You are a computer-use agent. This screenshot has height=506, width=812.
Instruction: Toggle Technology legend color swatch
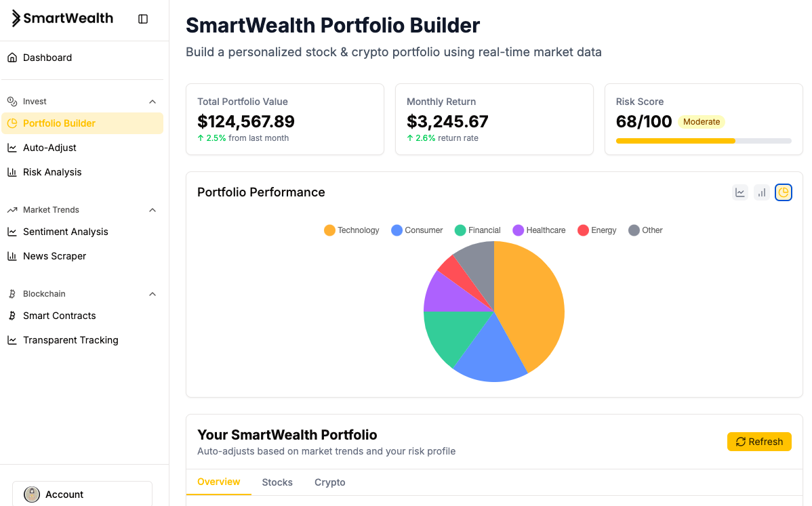[330, 230]
